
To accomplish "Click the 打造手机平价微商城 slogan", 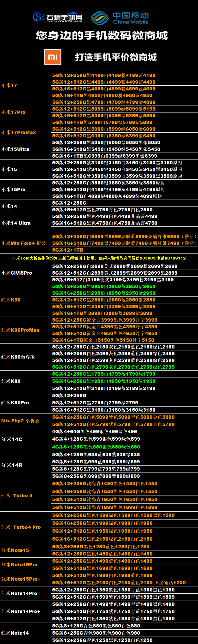I will (116, 57).
